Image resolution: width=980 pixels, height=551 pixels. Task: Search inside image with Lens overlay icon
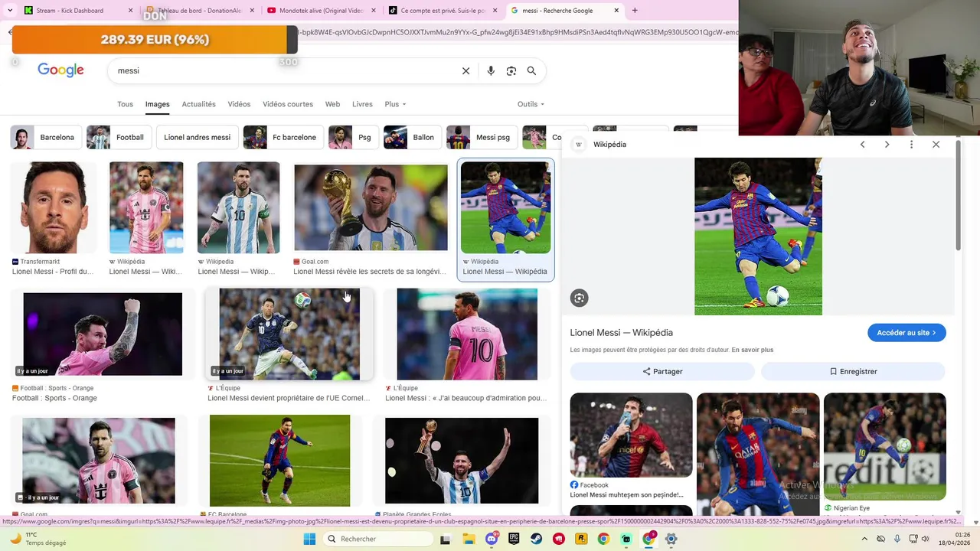pos(580,298)
